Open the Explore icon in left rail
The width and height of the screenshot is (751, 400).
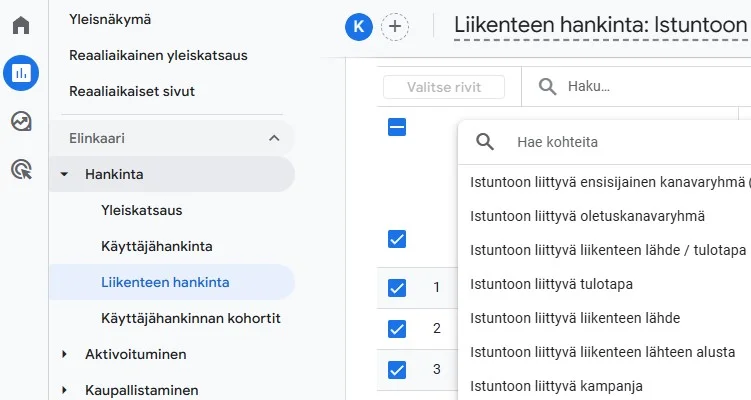pyautogui.click(x=21, y=121)
